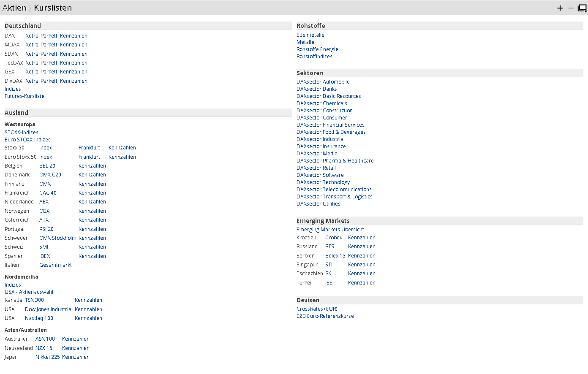Open EZB Euro-Referenzkurse link

pos(325,316)
